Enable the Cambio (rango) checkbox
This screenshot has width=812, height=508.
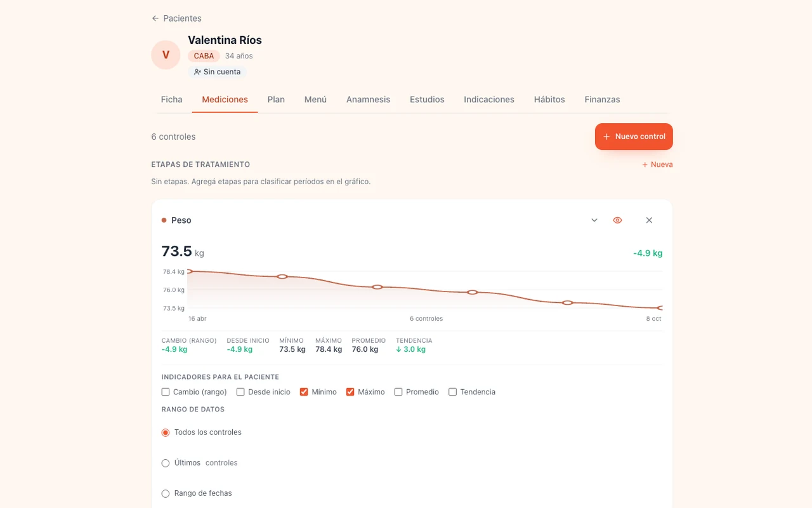(x=166, y=392)
